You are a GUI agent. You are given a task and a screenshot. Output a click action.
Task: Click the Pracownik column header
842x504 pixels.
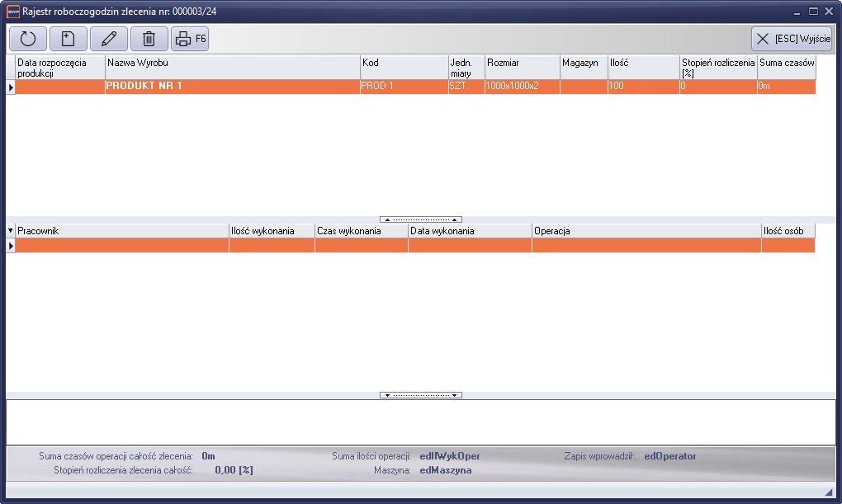tap(122, 231)
